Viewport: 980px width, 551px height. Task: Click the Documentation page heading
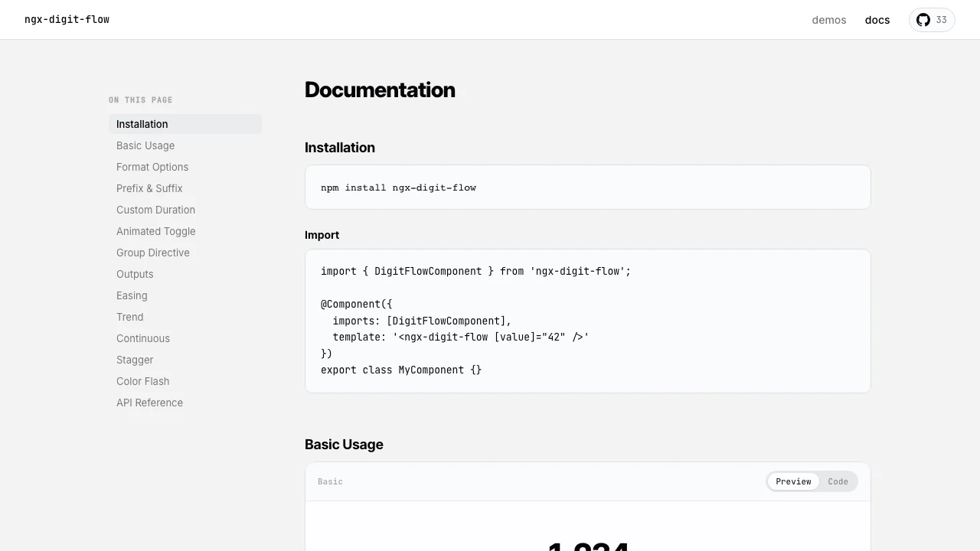(x=380, y=90)
